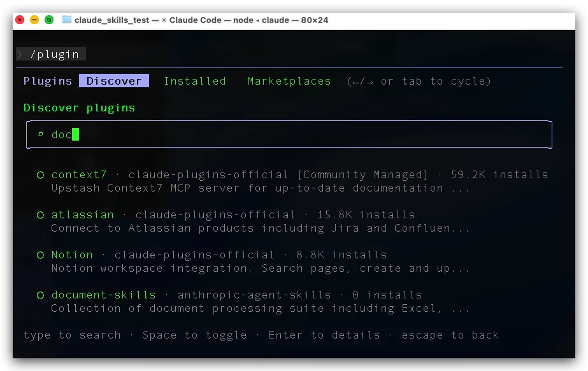Viewport: 588px width, 371px height.
Task: Open the document-skills plugin entry
Action: [x=103, y=295]
